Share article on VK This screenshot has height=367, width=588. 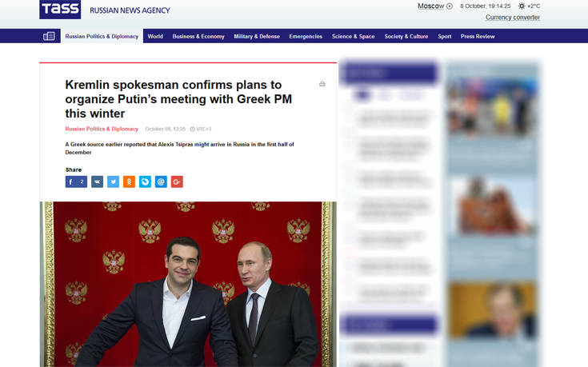tap(97, 182)
